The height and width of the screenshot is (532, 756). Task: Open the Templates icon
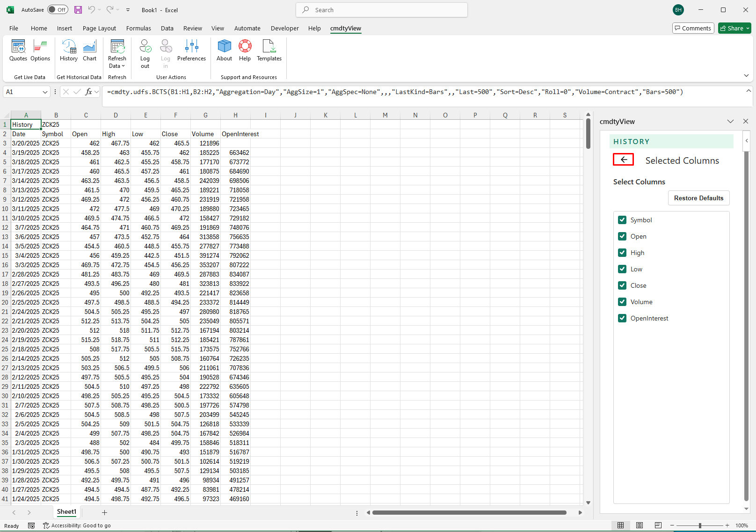point(269,51)
